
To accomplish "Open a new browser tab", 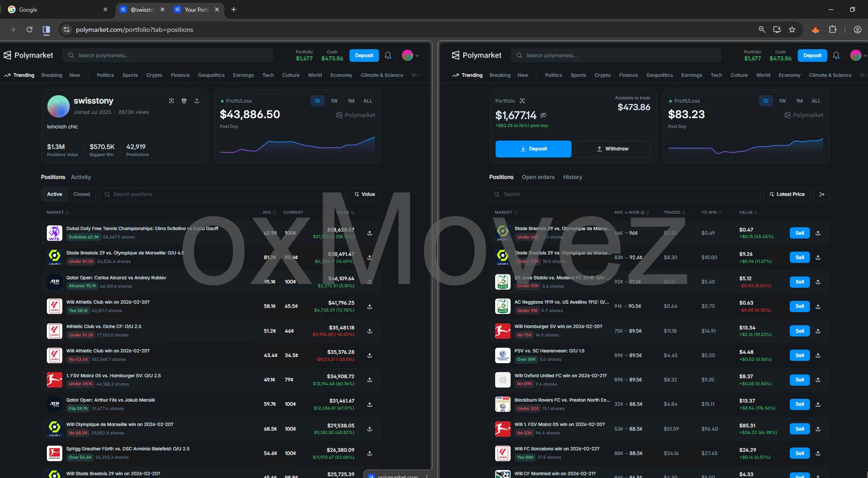I will (x=234, y=9).
